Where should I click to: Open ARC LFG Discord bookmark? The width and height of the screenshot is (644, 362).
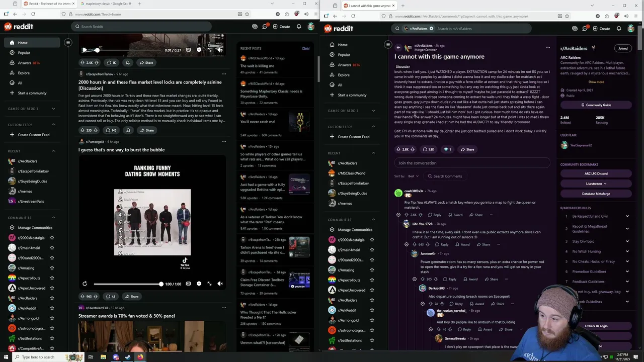point(596,173)
